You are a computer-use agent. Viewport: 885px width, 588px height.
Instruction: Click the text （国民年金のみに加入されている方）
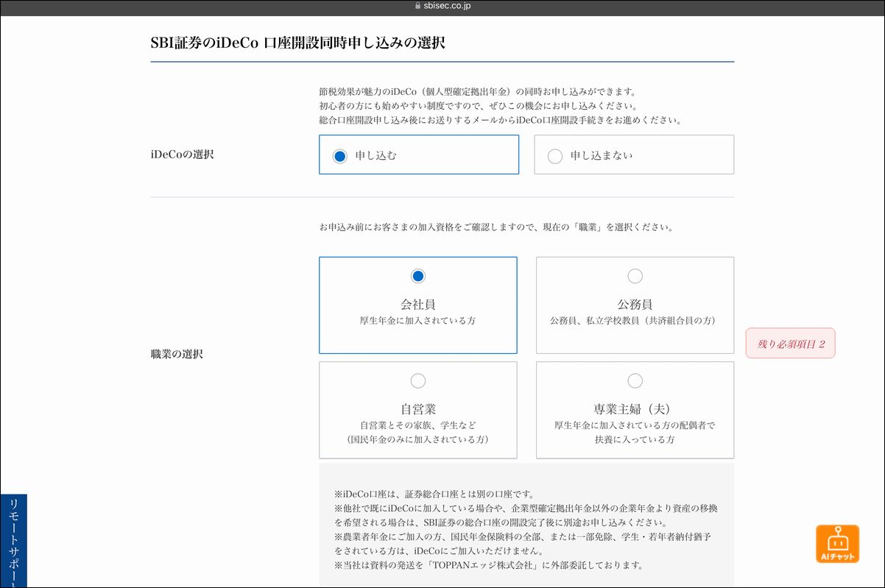(418, 439)
